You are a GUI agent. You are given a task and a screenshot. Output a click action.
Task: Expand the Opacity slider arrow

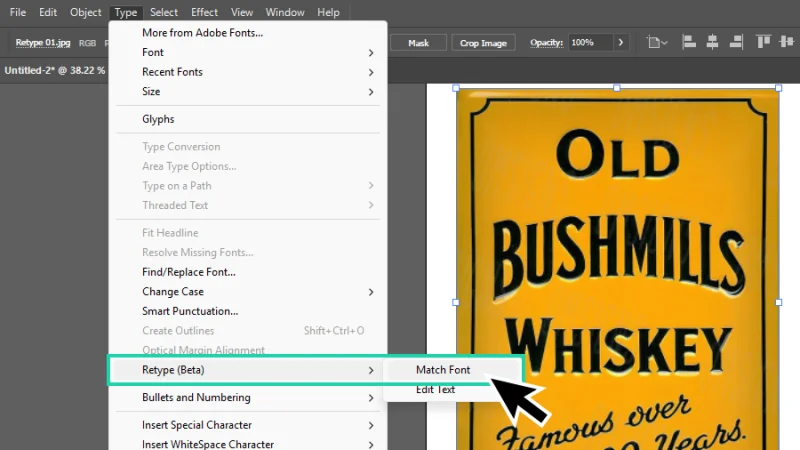621,42
